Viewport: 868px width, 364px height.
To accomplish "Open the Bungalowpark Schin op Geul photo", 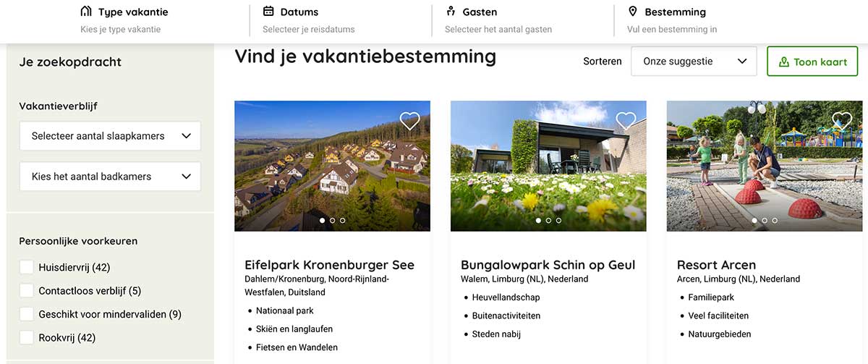I will [x=548, y=166].
